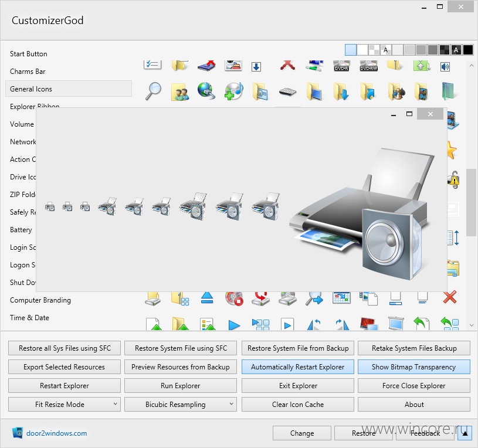The image size is (478, 448).
Task: Click Restore System File using SFC
Action: (181, 348)
